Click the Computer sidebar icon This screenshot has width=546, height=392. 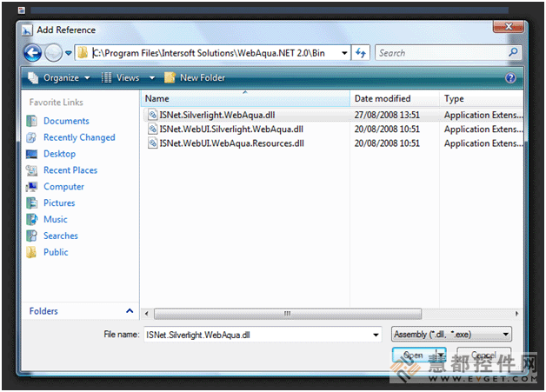(31, 187)
